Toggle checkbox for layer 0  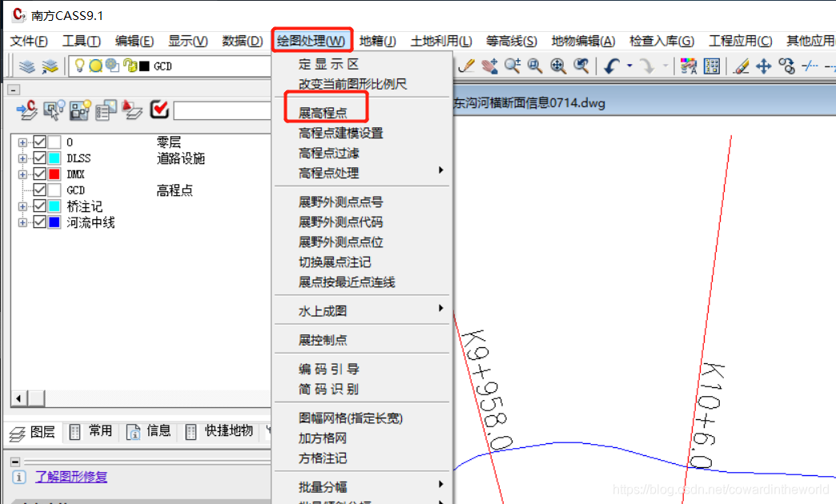pyautogui.click(x=39, y=142)
